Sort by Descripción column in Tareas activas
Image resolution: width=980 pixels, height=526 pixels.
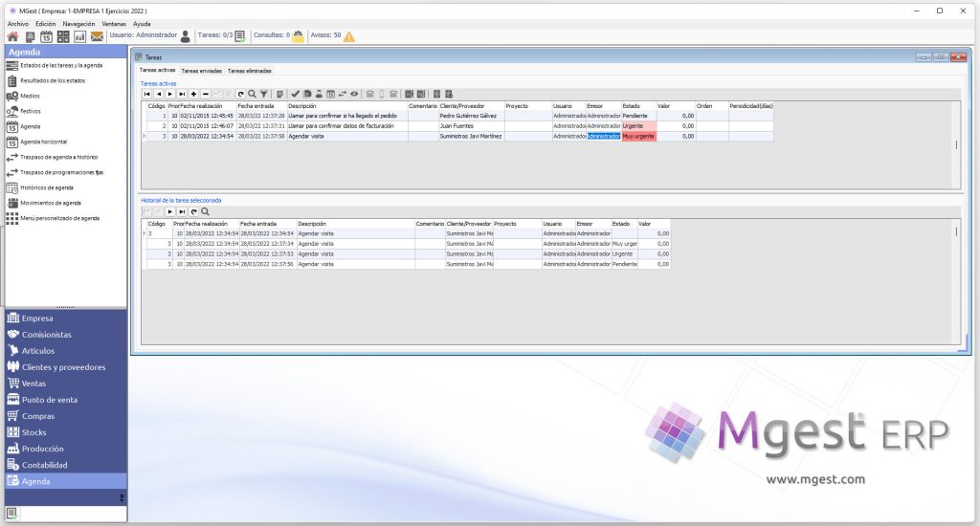coord(346,106)
